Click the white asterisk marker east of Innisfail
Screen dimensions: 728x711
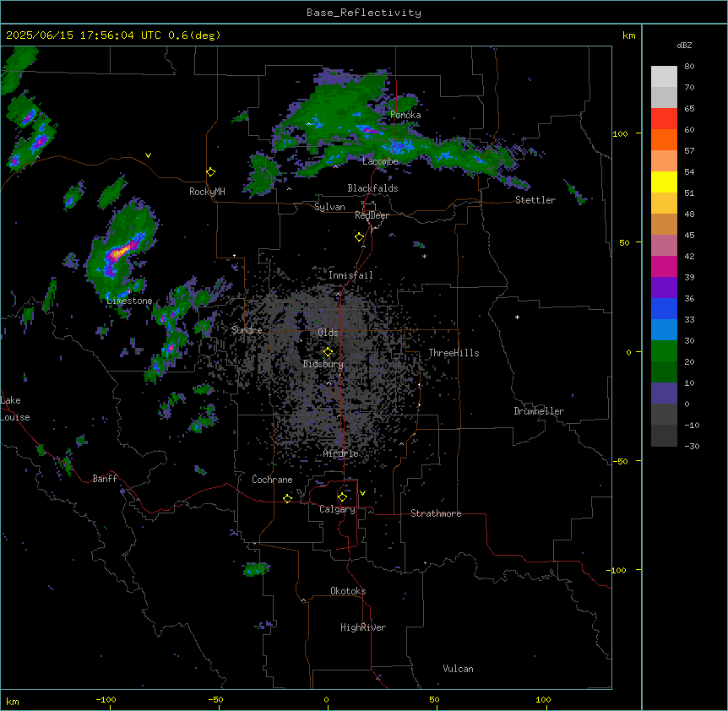[x=424, y=256]
